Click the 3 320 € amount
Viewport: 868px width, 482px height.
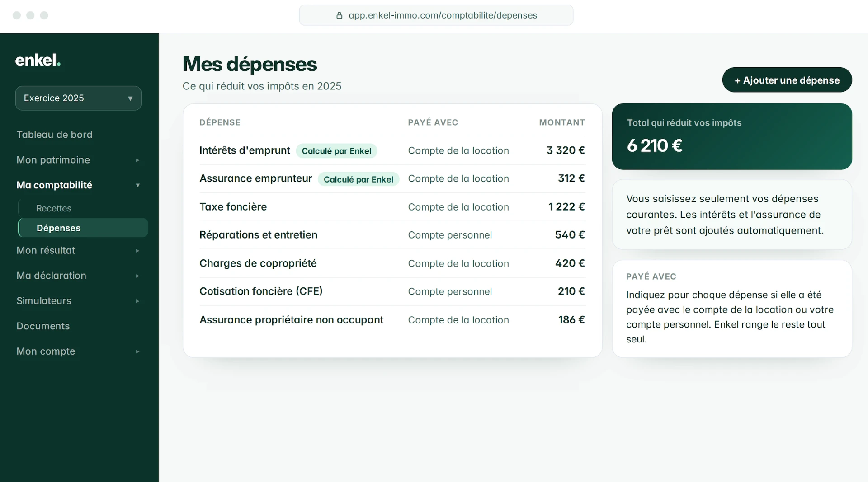coord(566,150)
